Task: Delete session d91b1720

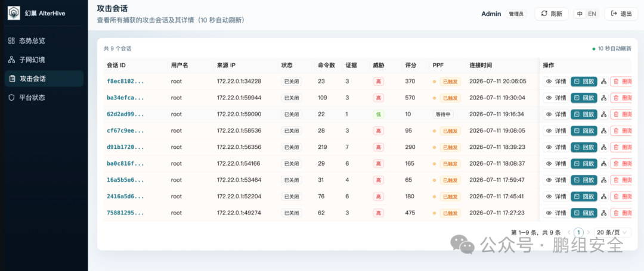Action: (x=621, y=147)
